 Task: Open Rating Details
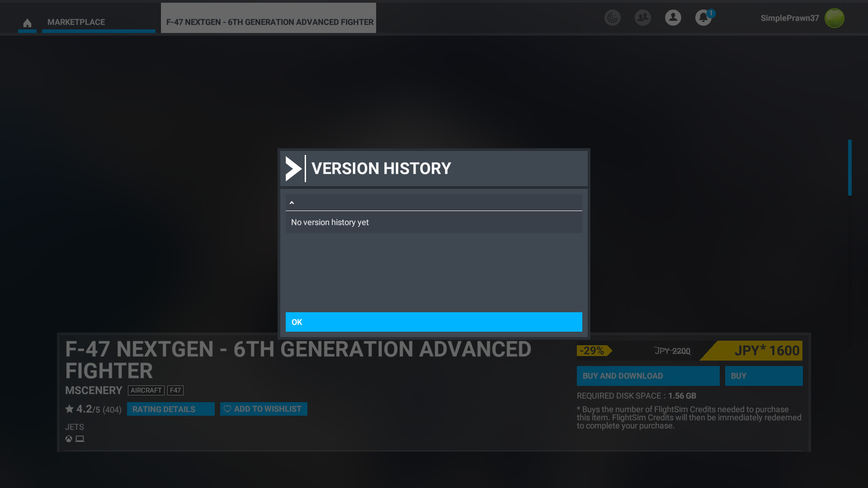(x=170, y=409)
